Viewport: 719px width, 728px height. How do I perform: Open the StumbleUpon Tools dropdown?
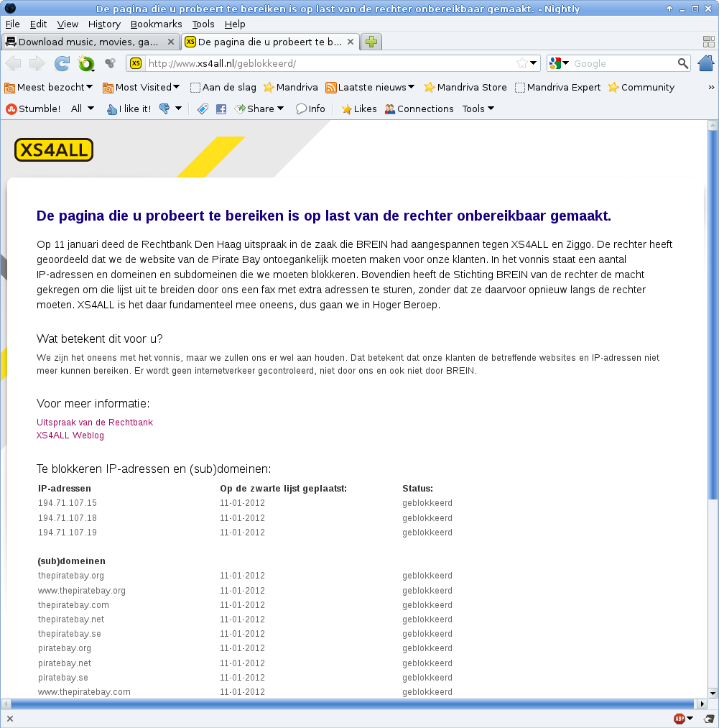(478, 109)
